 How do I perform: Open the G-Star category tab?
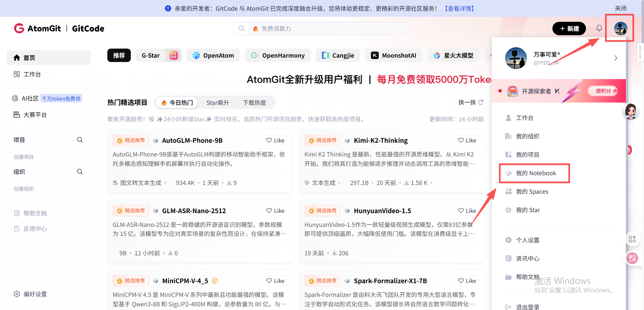pos(159,55)
